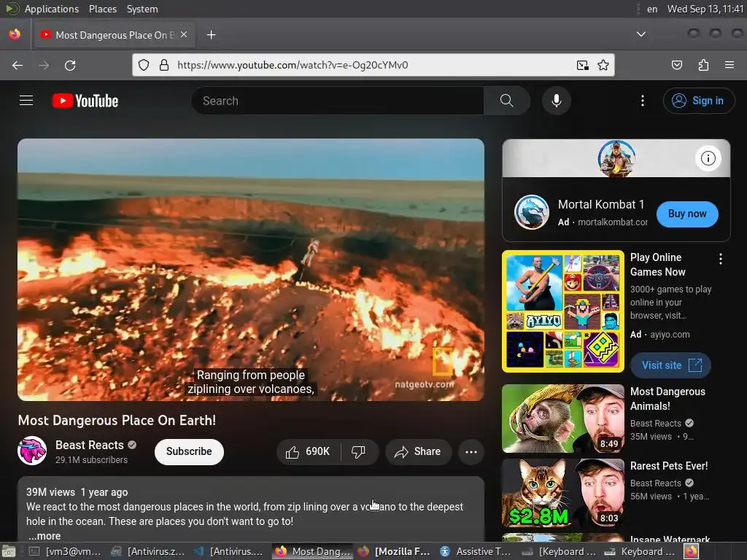Screen dimensions: 747x560
Task: Select the Most Dangerous Place On Earth tab
Action: point(113,35)
